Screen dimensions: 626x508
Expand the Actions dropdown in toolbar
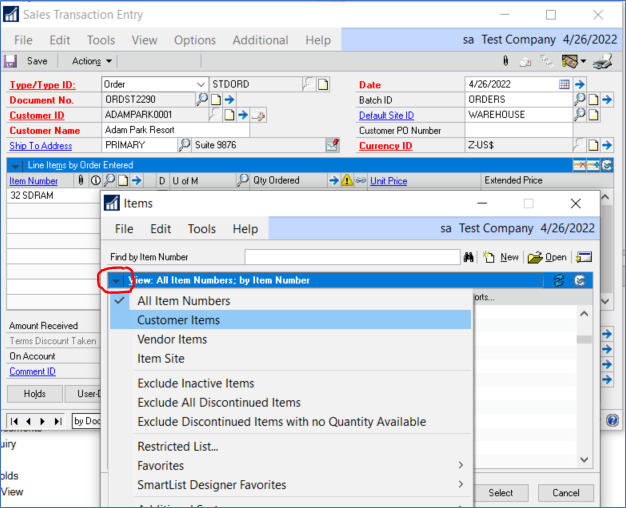(92, 61)
